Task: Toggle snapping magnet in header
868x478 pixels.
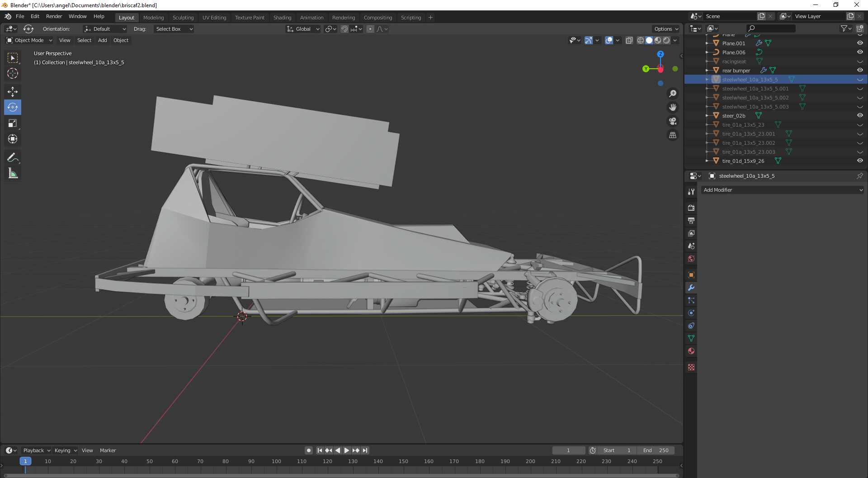Action: click(x=344, y=29)
